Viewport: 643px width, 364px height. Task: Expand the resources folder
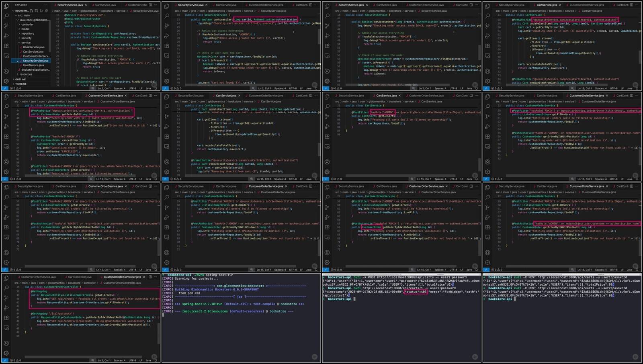(x=25, y=74)
